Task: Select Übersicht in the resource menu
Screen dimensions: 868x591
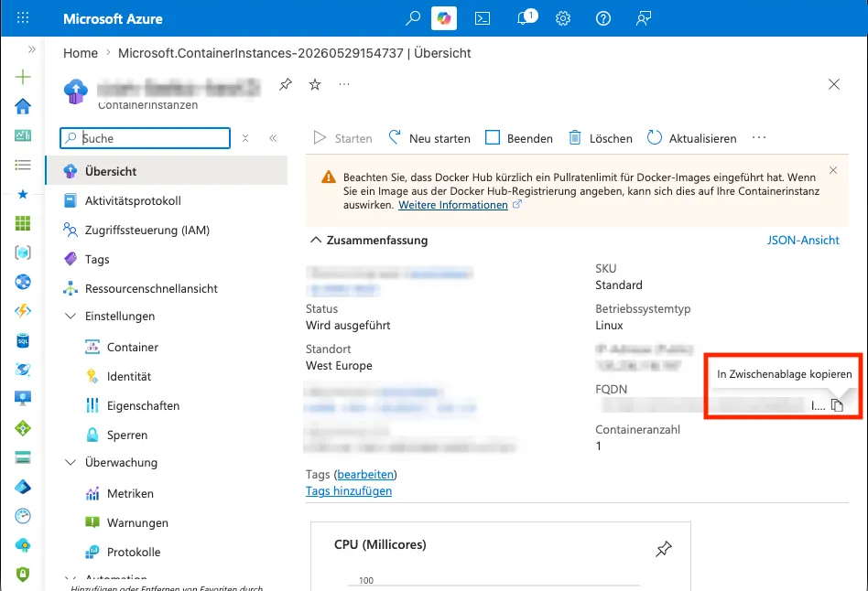Action: point(167,171)
